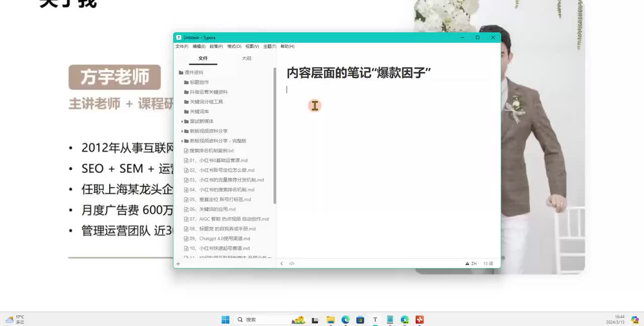Click folder icon of 标题创作
644x326 pixels.
coord(187,82)
